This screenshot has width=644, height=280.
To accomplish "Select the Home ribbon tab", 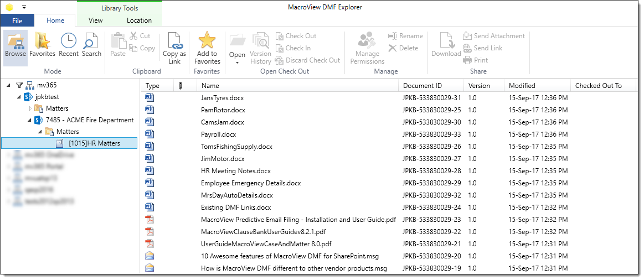I will (55, 20).
